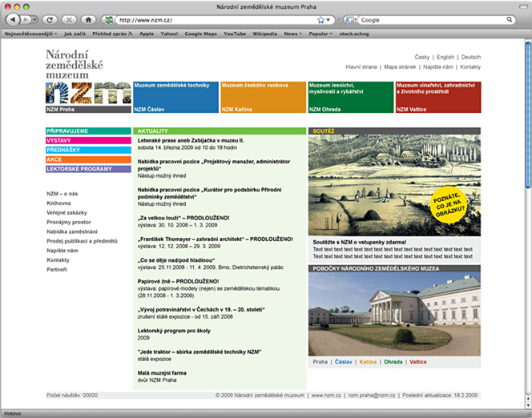Click the Kačina chateau branch photo
This screenshot has width=532, height=418.
394,314
